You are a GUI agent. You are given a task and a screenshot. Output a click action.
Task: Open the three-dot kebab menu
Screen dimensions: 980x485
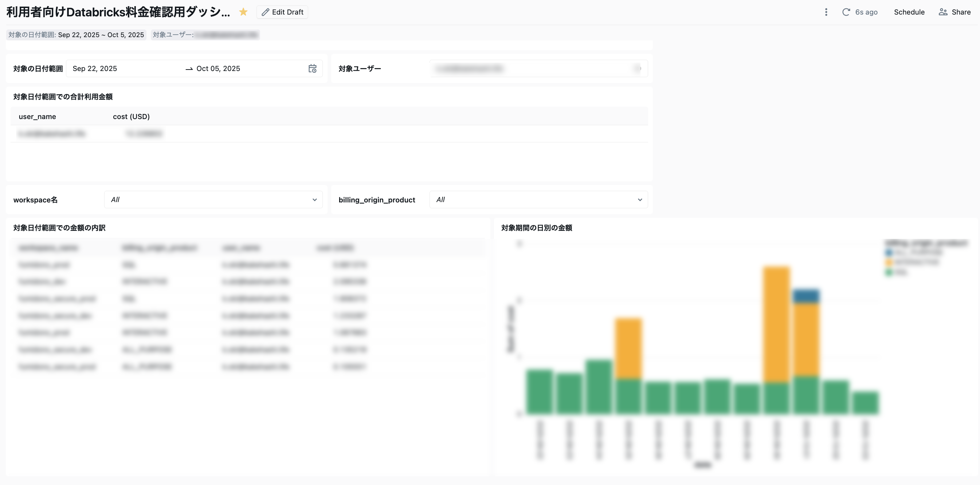826,12
